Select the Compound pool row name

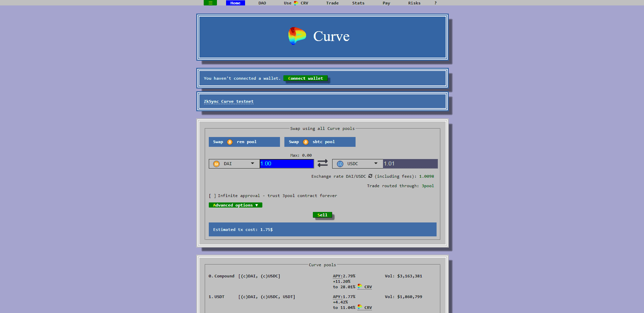(224, 276)
